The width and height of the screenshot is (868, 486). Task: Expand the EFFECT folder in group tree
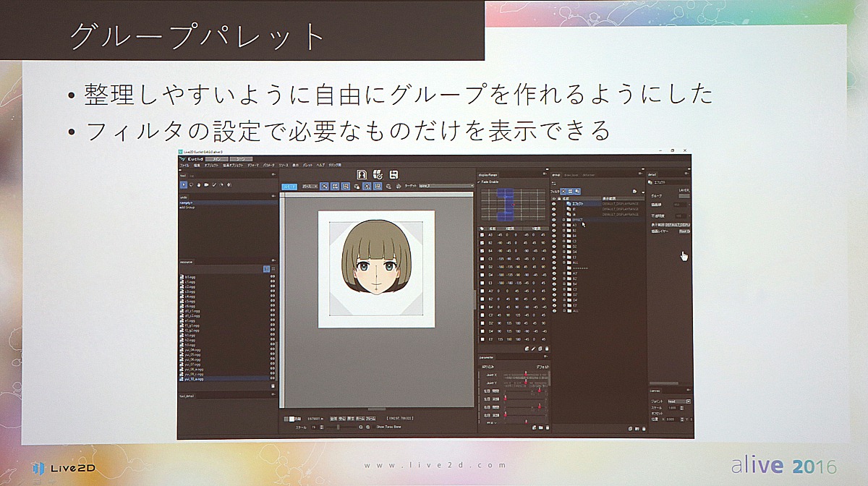pyautogui.click(x=563, y=219)
